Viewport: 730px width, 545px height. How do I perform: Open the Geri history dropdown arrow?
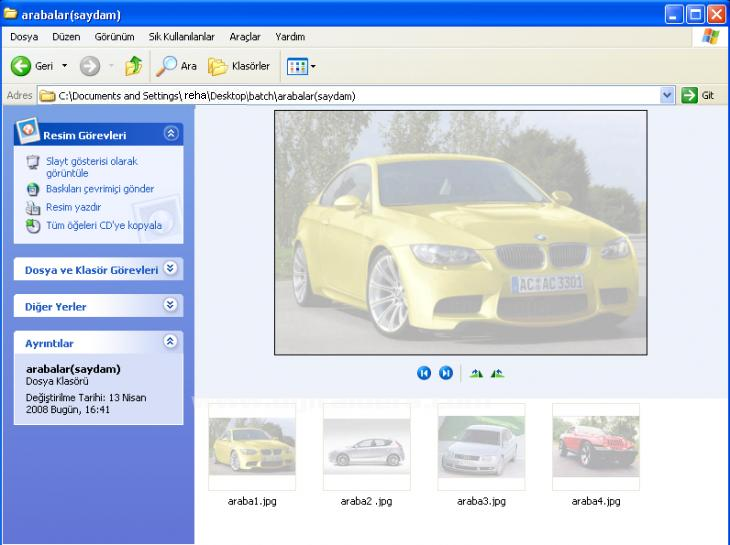pyautogui.click(x=64, y=66)
